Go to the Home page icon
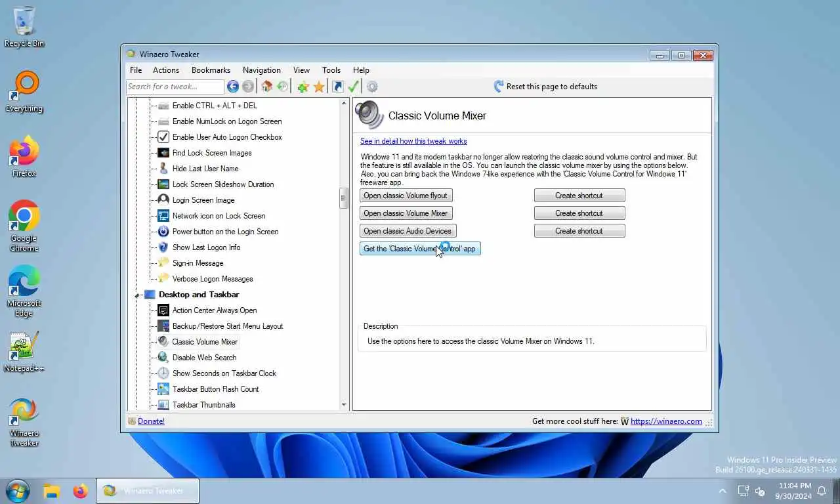 (x=266, y=87)
